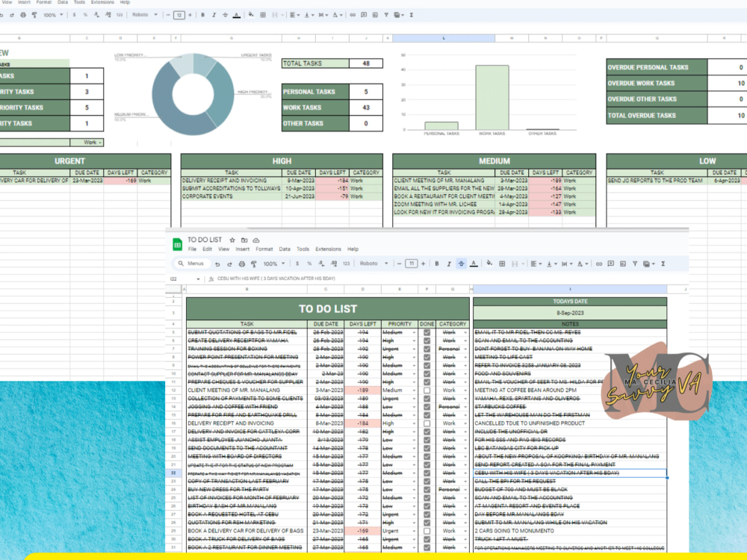Screen dimensions: 747x560
Task: Format as currency in TO DO LIST toolbar
Action: [297, 264]
